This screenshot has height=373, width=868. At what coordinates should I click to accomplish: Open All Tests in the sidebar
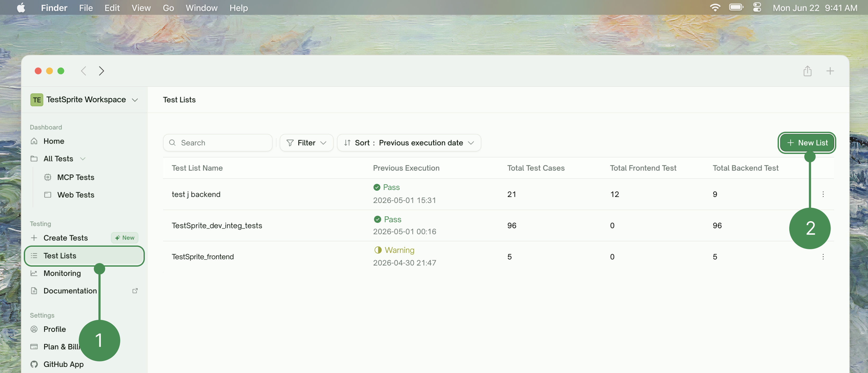(x=58, y=158)
